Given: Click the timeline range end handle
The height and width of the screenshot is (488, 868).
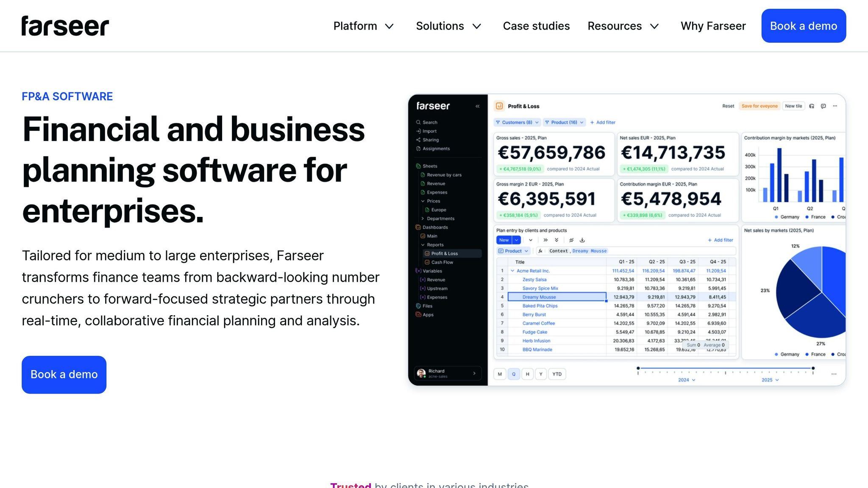Looking at the screenshot, I should 813,368.
